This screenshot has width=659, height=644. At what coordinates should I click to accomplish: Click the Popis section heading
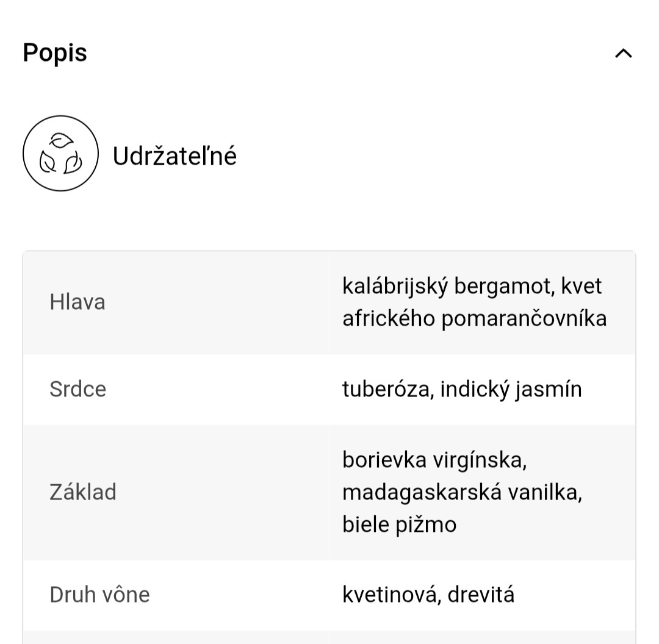55,52
